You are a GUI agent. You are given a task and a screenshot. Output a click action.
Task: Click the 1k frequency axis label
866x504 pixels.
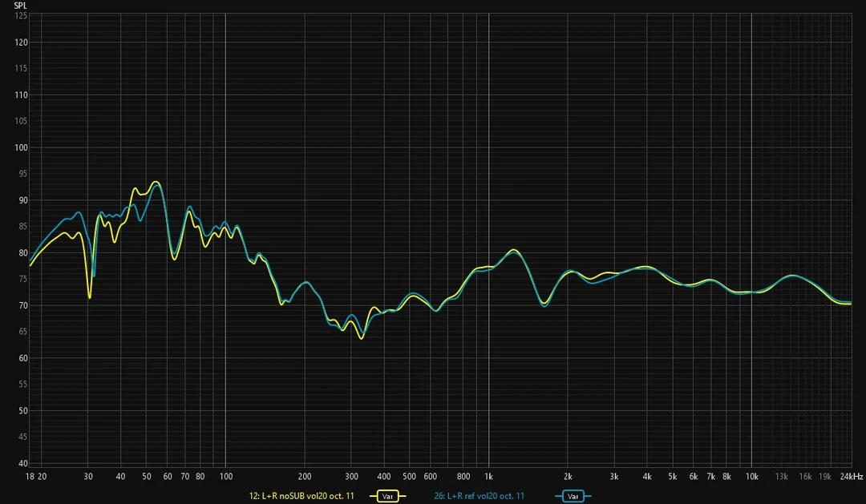489,477
